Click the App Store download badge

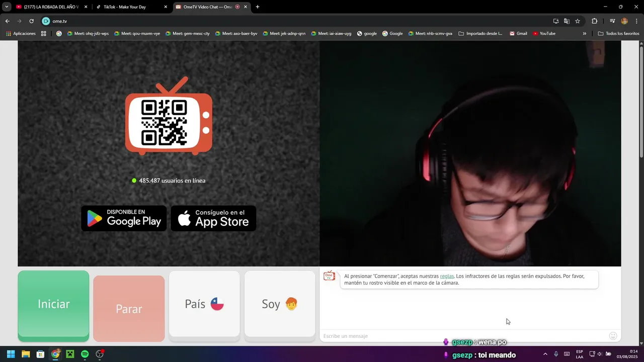(x=213, y=218)
